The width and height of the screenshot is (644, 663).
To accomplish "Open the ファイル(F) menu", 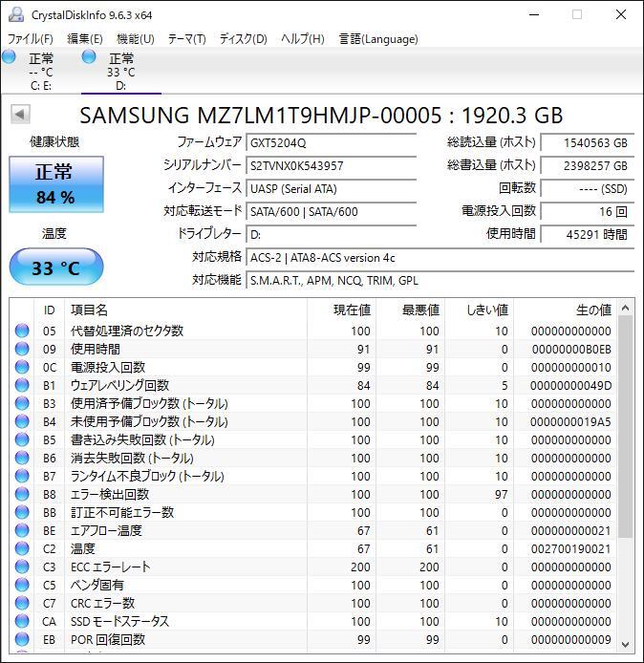I will pyautogui.click(x=30, y=39).
